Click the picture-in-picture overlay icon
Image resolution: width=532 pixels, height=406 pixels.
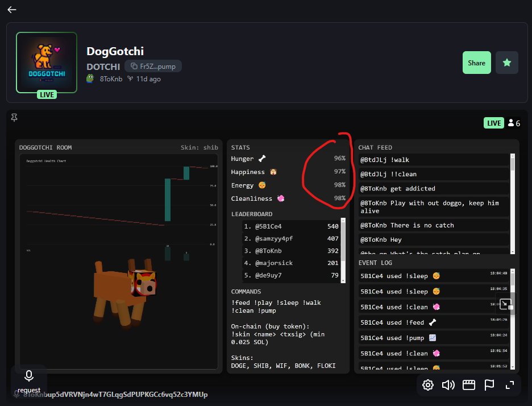point(505,304)
